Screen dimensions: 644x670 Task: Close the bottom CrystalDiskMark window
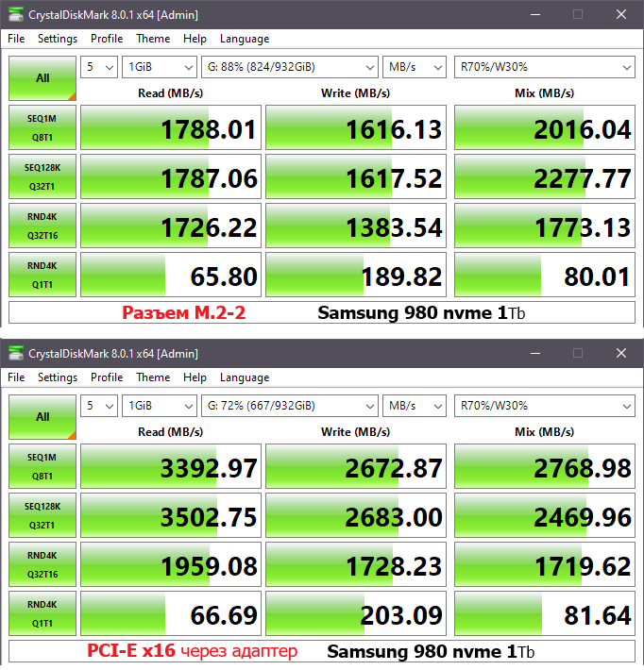[621, 353]
